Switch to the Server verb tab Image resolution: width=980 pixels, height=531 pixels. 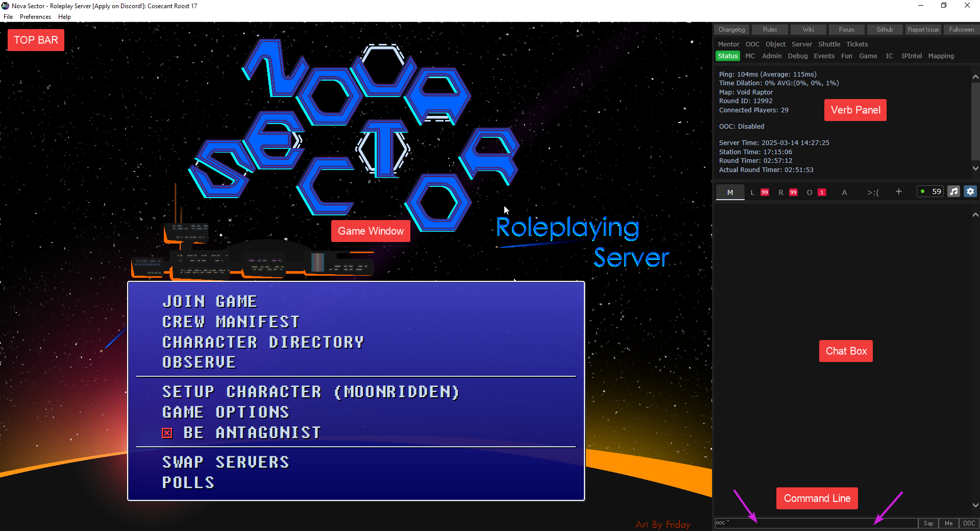pos(801,44)
